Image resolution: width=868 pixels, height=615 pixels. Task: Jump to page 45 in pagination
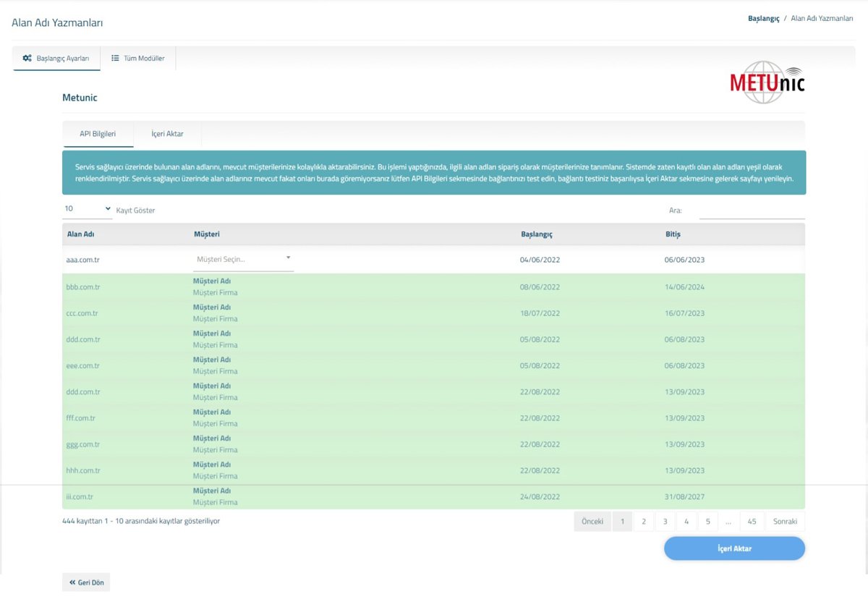(752, 522)
